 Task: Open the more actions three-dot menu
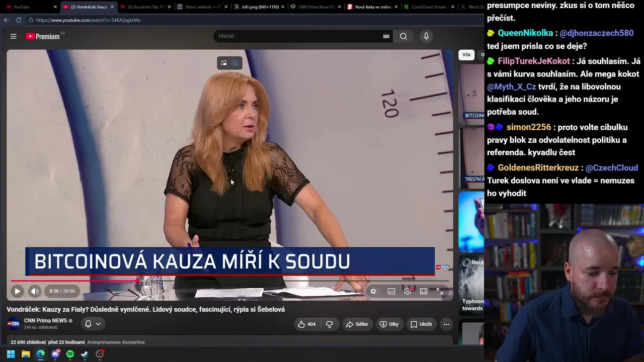click(446, 324)
